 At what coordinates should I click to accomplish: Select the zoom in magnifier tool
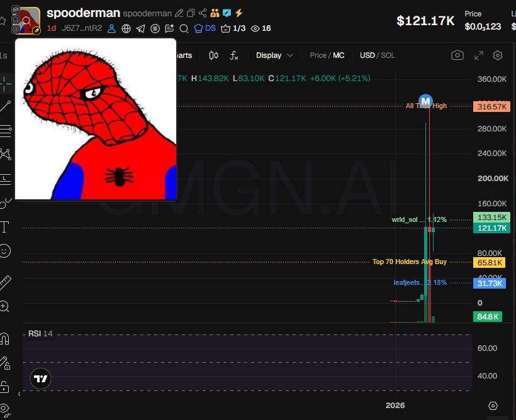(x=4, y=306)
